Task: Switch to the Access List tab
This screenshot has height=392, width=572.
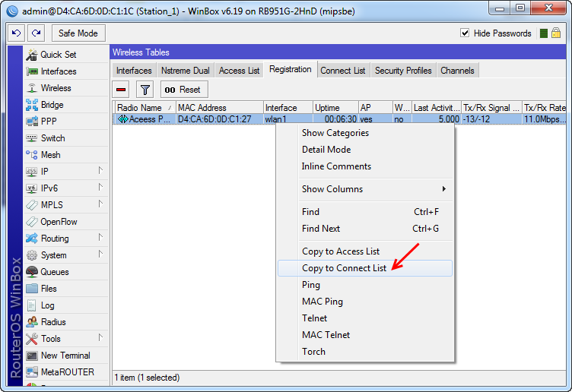Action: (239, 71)
